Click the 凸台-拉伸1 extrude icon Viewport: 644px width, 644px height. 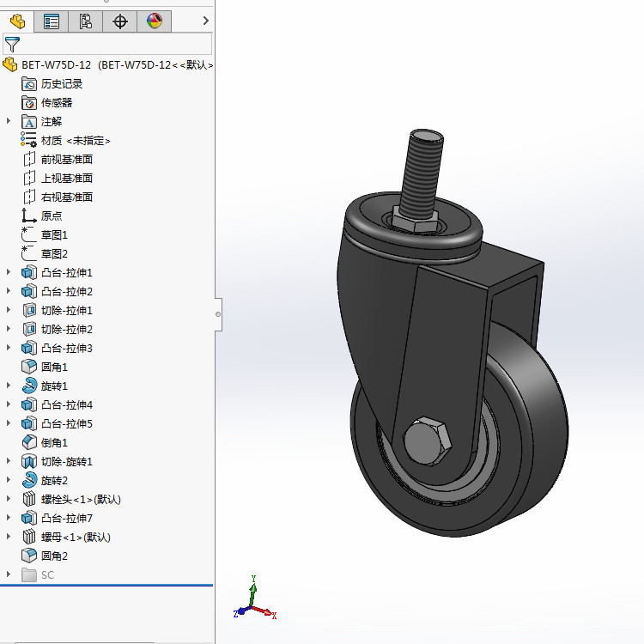click(x=28, y=272)
